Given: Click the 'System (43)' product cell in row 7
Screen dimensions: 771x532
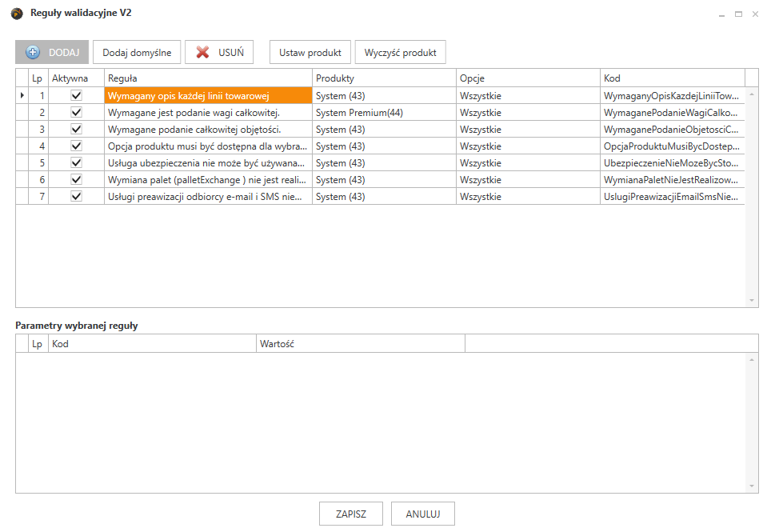Looking at the screenshot, I should [384, 196].
